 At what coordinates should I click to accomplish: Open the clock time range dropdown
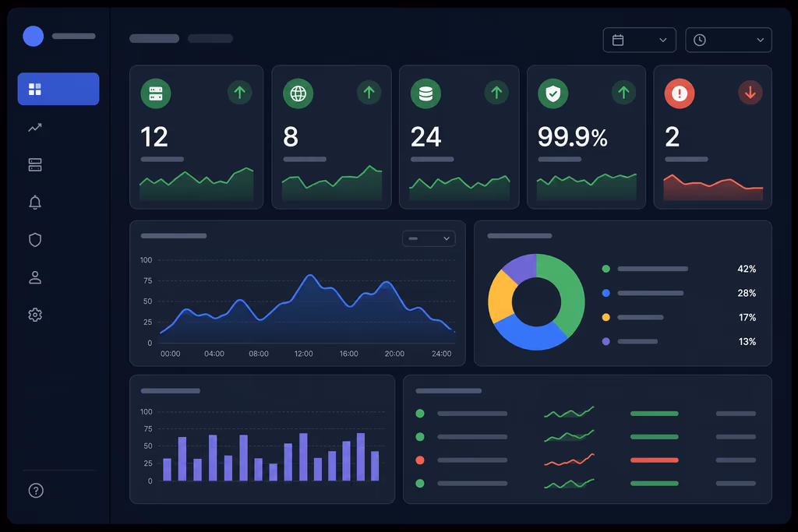pos(729,41)
